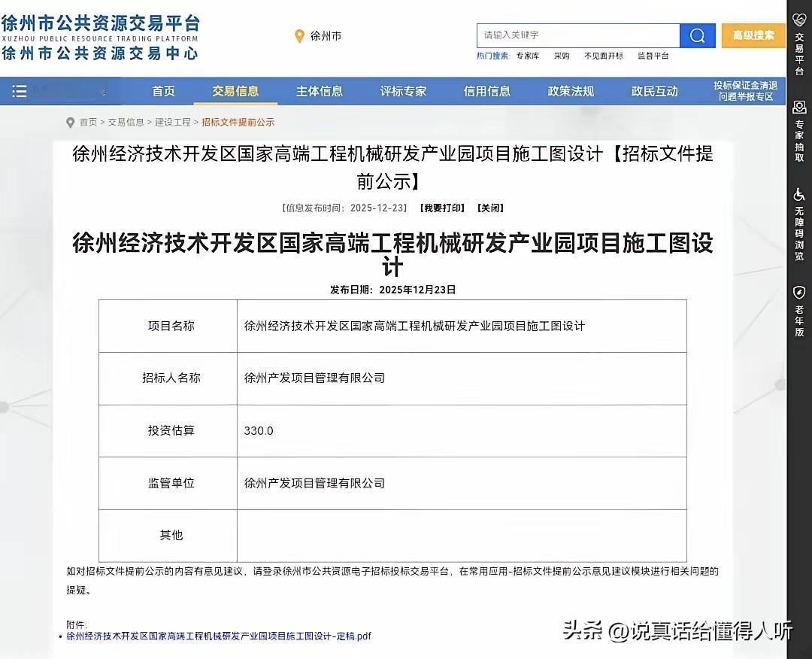Open the 评标专家 menu item
This screenshot has height=659, width=812.
(403, 91)
